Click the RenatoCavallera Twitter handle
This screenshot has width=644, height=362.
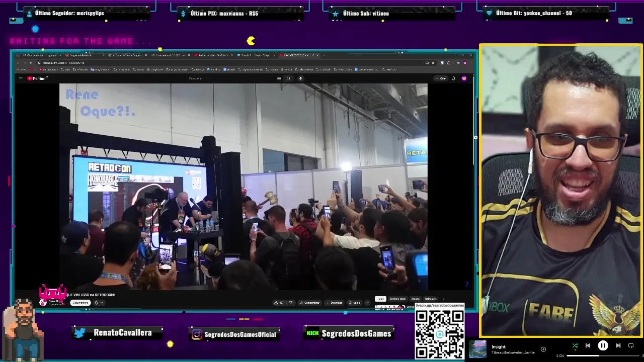pos(122,333)
